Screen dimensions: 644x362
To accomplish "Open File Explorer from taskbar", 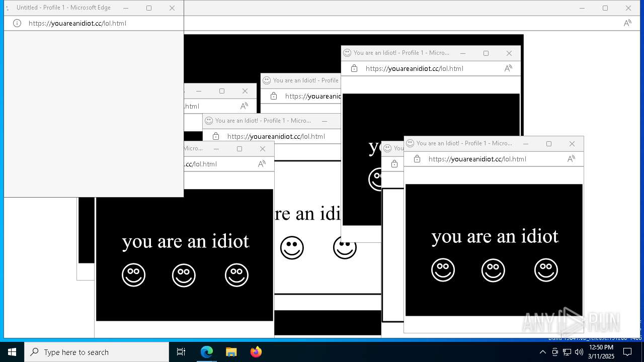I will [x=231, y=352].
